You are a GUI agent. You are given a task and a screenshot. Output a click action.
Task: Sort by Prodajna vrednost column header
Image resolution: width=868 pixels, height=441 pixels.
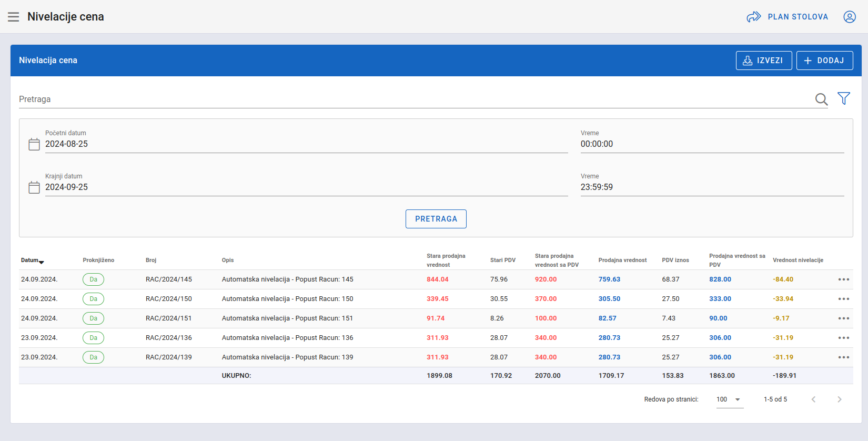622,260
